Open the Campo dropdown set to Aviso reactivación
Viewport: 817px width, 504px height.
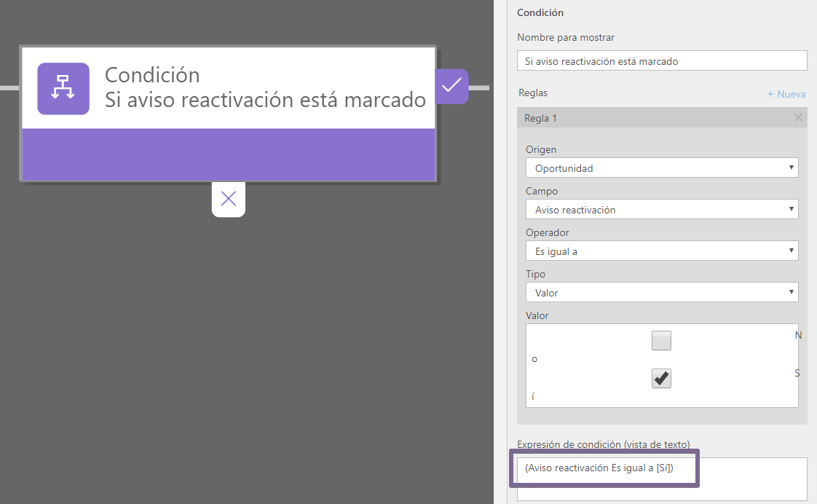[661, 209]
